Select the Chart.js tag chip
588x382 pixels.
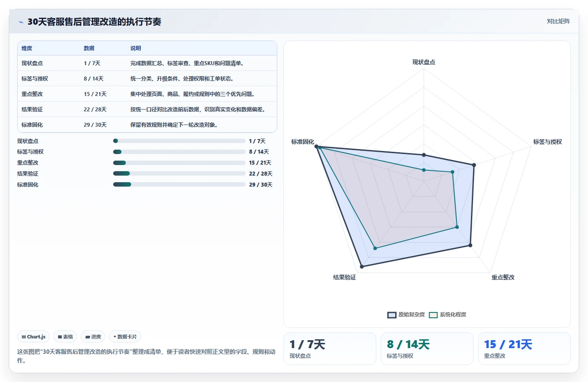(x=33, y=337)
